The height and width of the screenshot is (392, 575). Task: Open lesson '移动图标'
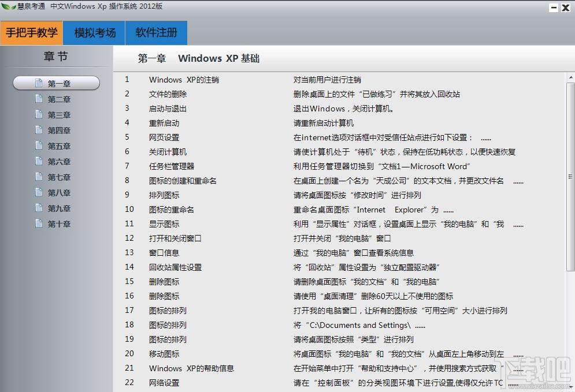point(164,354)
